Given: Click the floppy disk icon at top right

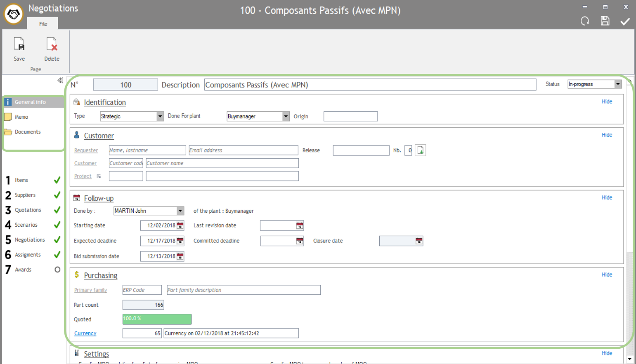Looking at the screenshot, I should [605, 21].
